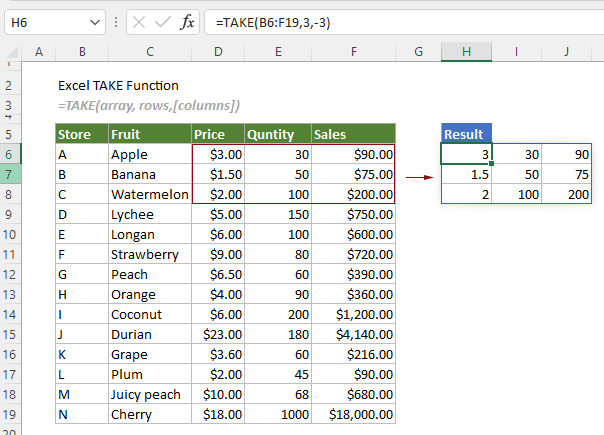Select the column D header
This screenshot has height=435, width=604.
(x=217, y=51)
